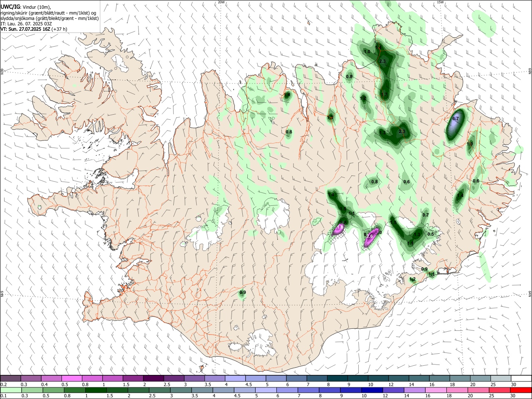Image resolution: width=532 pixels, height=399 pixels.
Task: Click the 0.4 label under the upper legend row
Action: pos(44,384)
